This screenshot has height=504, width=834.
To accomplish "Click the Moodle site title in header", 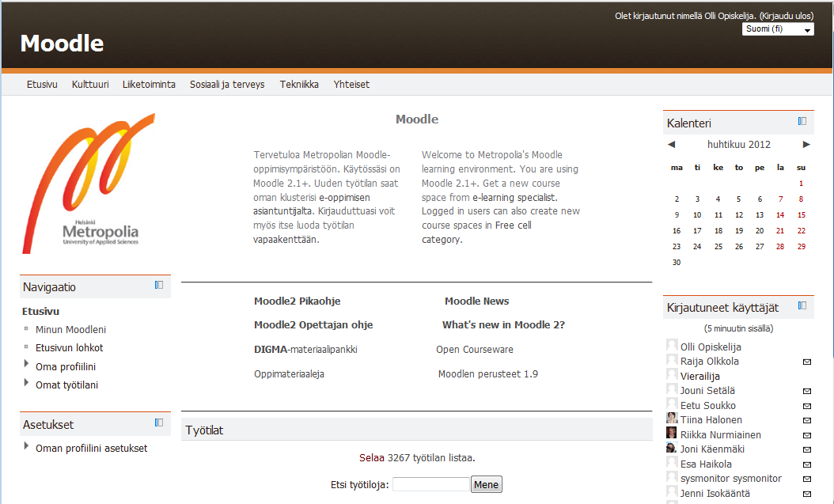I will point(62,43).
